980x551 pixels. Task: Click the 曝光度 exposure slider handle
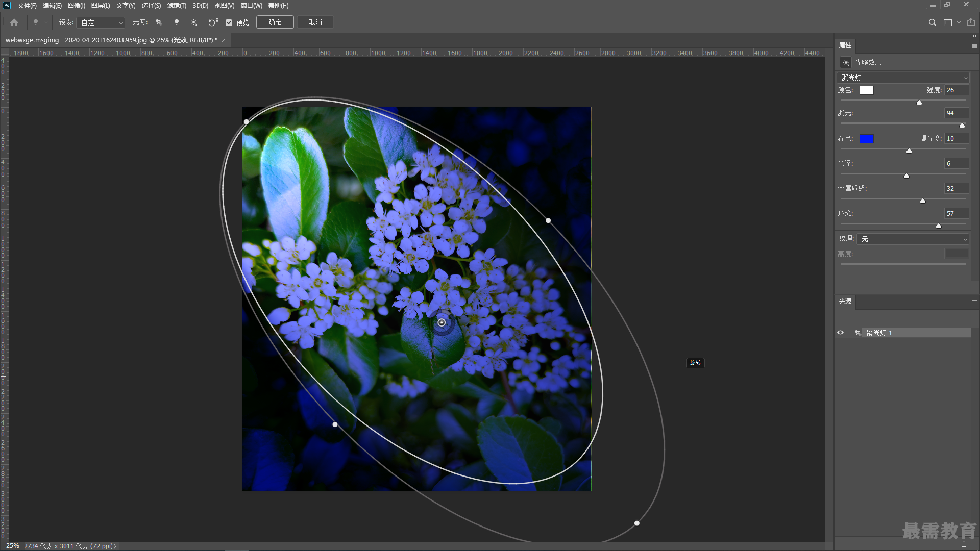point(909,151)
